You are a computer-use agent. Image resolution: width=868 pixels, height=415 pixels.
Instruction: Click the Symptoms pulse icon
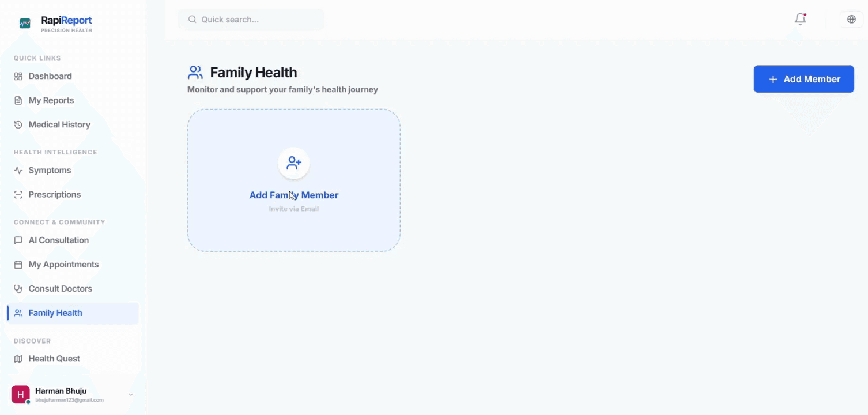point(18,171)
